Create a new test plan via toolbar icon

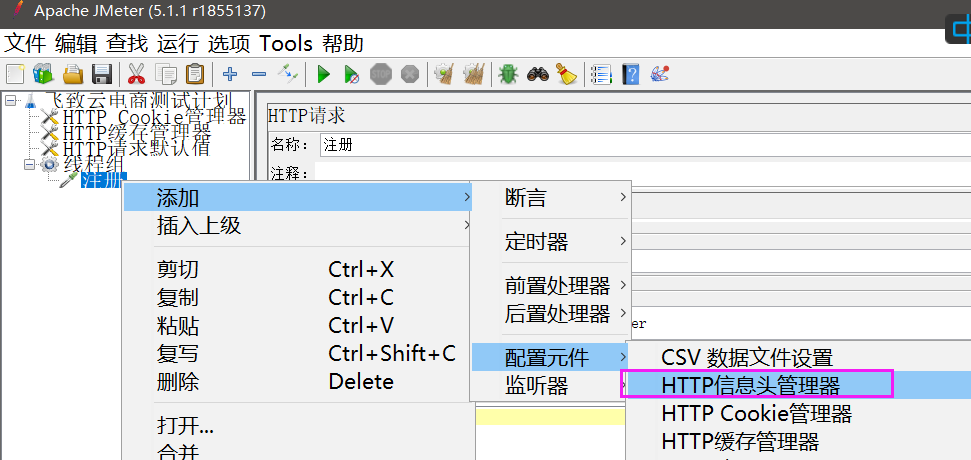click(15, 75)
